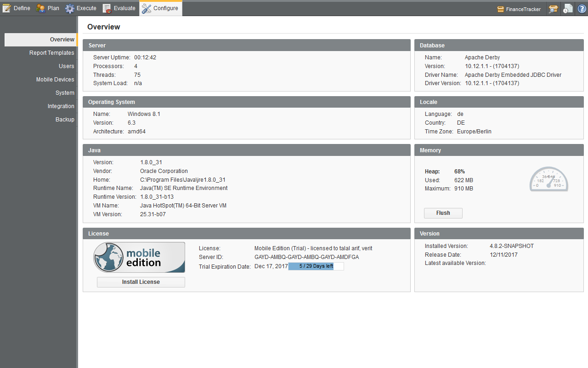Click the Oracle Corporation vendor text
This screenshot has height=368, width=588.
[x=164, y=171]
